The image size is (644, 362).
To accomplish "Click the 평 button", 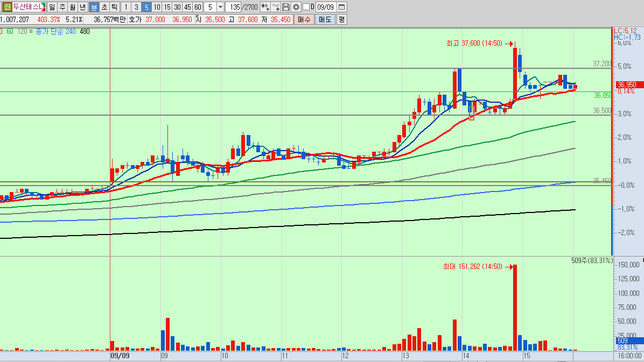I will point(342,19).
